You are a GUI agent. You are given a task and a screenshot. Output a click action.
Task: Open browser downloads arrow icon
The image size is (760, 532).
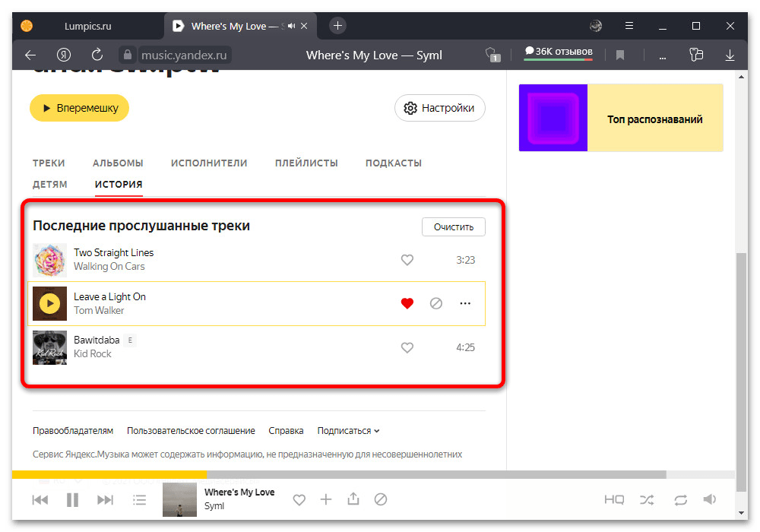pos(730,55)
